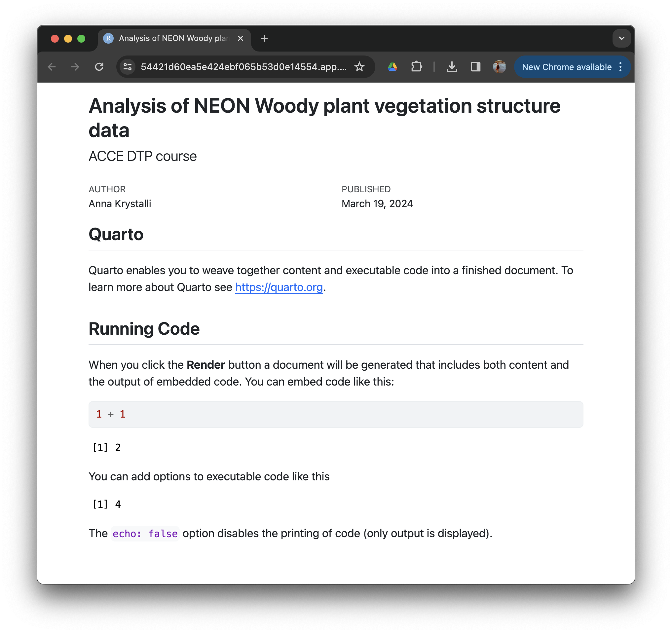Go back to the previous page
The height and width of the screenshot is (633, 672).
pos(52,67)
